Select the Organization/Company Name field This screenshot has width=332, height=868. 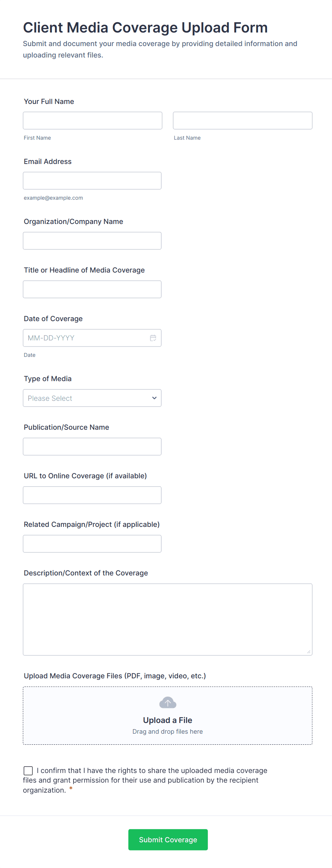pyautogui.click(x=92, y=241)
